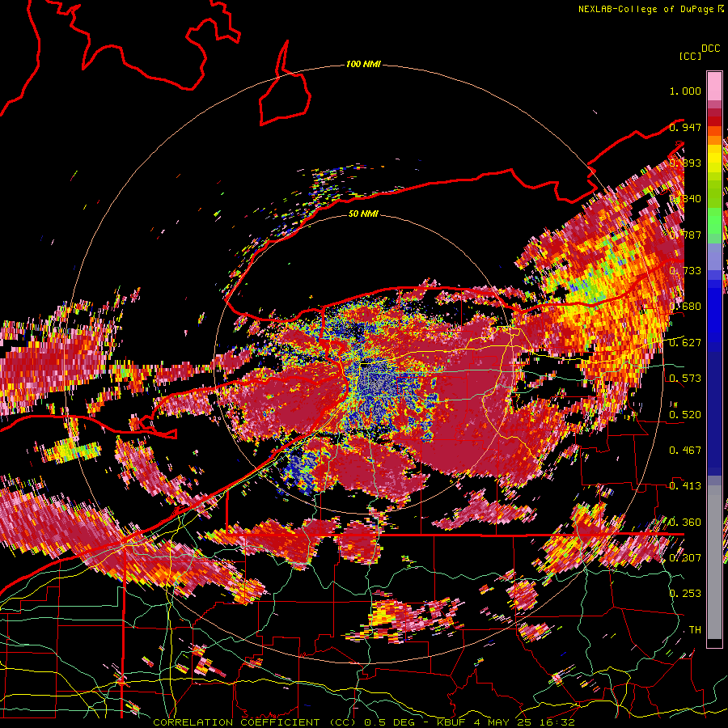Viewport: 728px width, 728px height.
Task: Click the 0.627 scale value
Action: coord(685,343)
